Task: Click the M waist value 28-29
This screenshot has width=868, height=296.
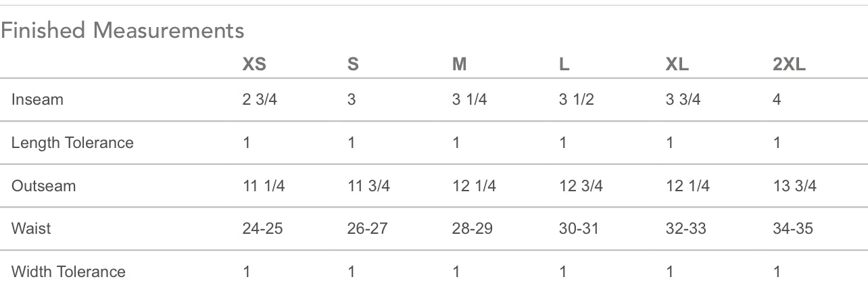Action: pos(473,228)
